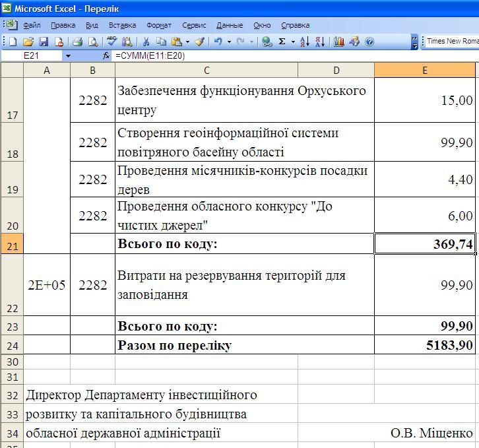Image resolution: width=479 pixels, height=448 pixels.
Task: Run the Spelling check tool
Action: coord(112,42)
